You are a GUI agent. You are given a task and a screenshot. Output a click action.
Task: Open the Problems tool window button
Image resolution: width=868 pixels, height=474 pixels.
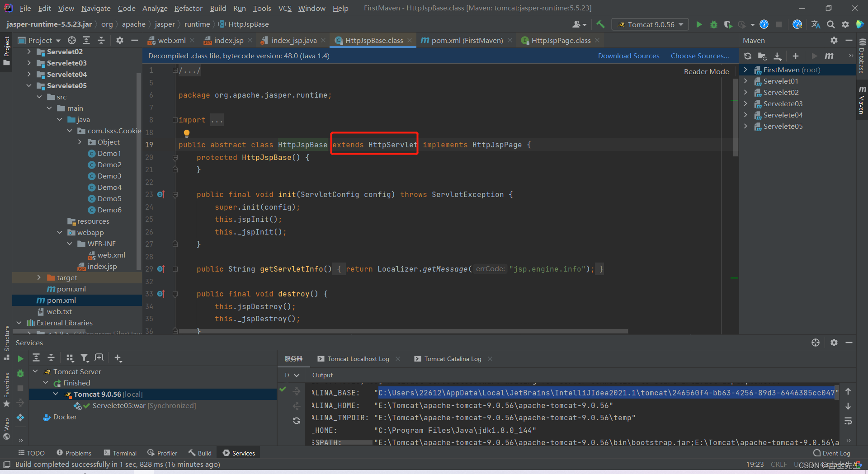[74, 453]
